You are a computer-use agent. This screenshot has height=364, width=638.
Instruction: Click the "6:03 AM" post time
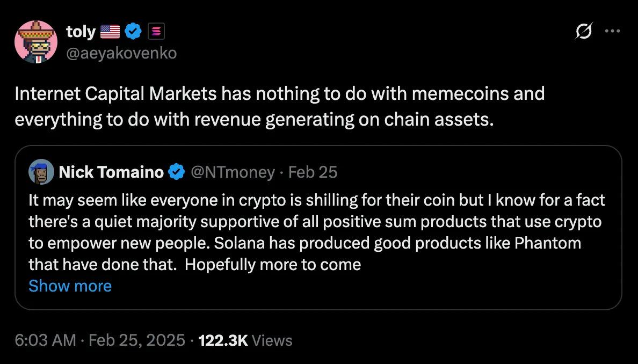(45, 340)
